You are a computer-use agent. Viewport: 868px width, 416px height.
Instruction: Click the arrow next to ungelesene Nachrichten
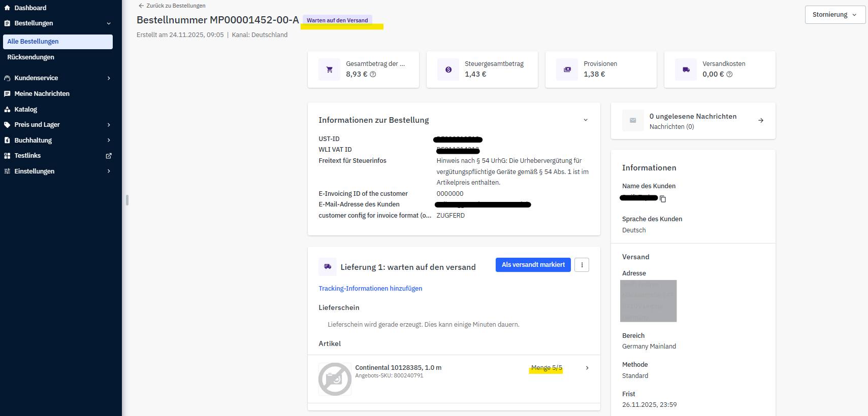point(760,121)
